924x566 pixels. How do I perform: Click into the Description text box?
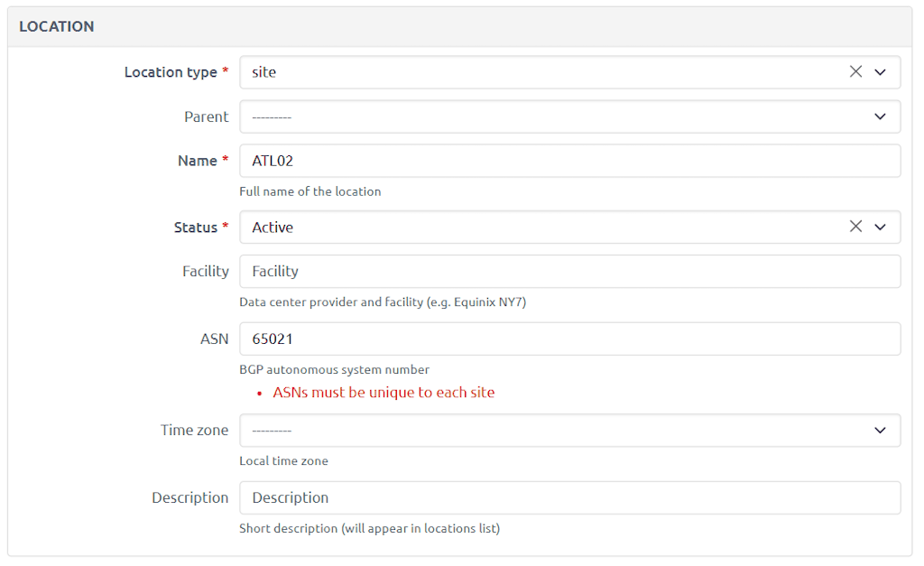pyautogui.click(x=568, y=497)
